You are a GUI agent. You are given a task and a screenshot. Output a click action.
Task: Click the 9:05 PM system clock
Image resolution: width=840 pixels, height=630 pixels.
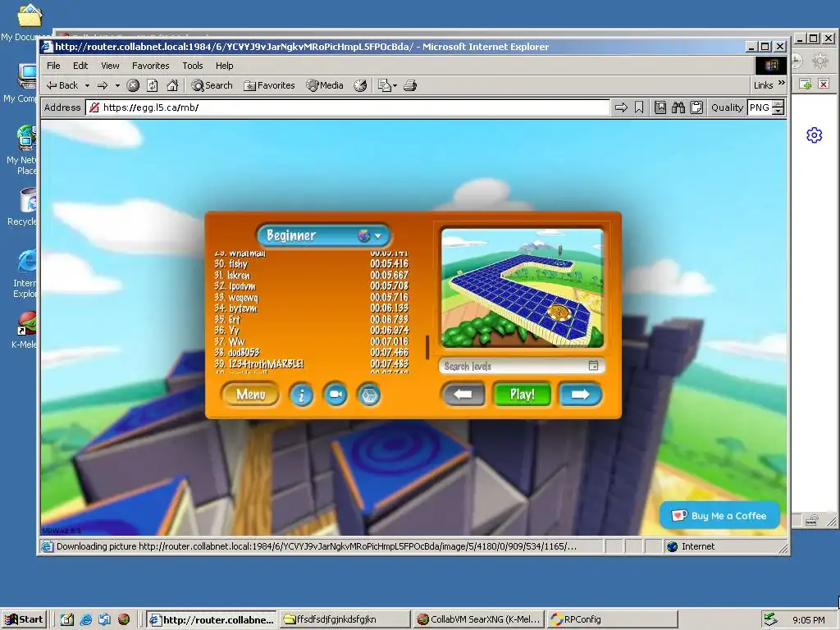point(808,620)
